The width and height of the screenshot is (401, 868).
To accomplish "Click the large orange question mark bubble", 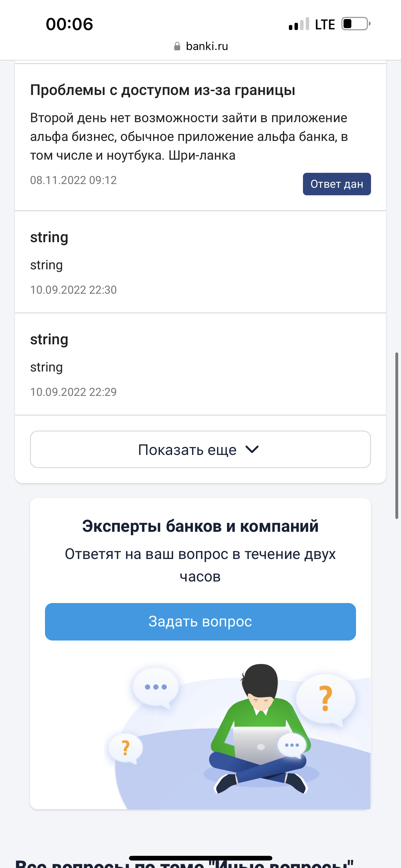I will tap(326, 699).
